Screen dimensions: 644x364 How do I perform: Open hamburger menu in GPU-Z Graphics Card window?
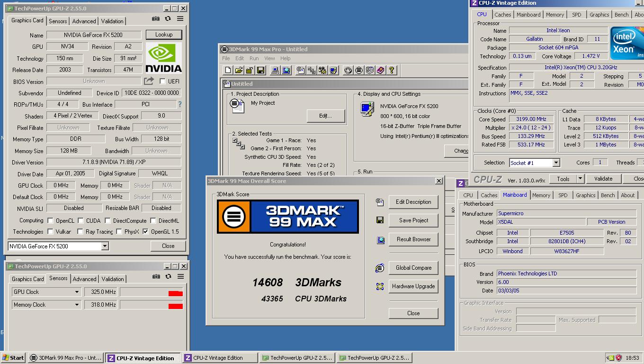click(180, 19)
